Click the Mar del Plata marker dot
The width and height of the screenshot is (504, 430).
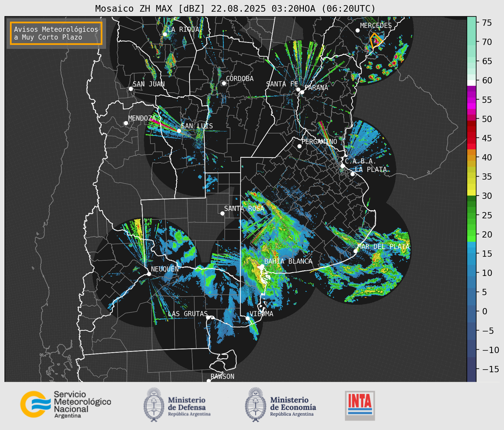(356, 251)
